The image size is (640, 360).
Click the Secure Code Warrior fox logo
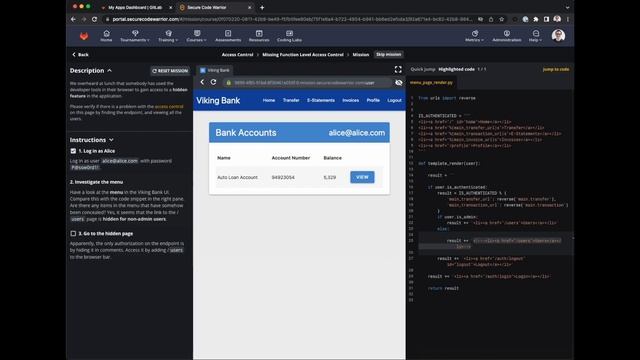(84, 36)
